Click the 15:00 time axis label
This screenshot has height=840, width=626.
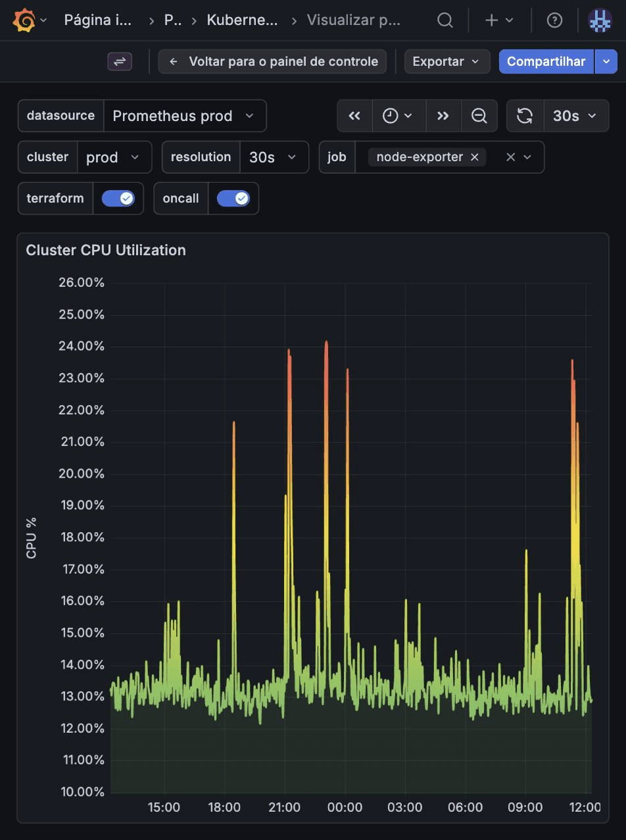click(x=164, y=807)
